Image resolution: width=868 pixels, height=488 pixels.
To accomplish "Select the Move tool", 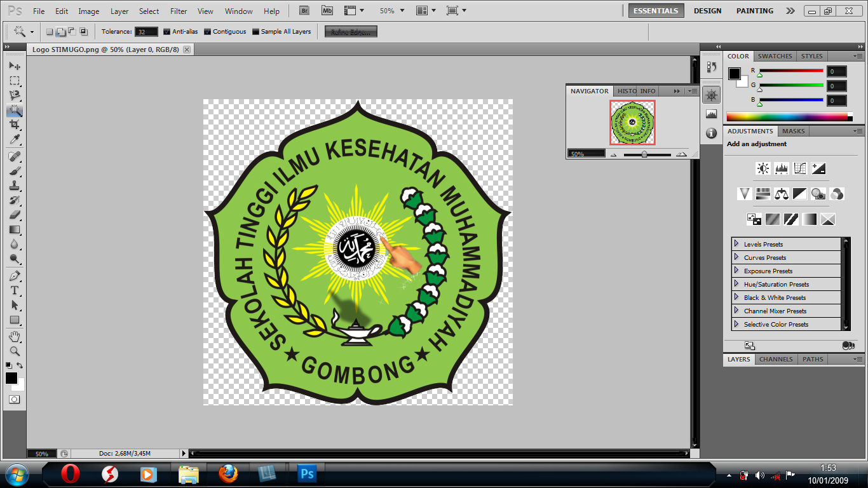I will click(x=14, y=66).
